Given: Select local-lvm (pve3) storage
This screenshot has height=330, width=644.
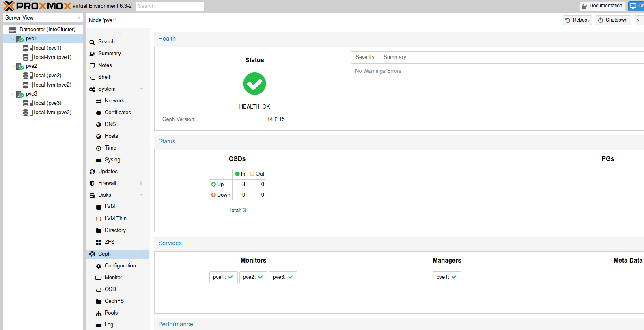Looking at the screenshot, I should coord(52,113).
